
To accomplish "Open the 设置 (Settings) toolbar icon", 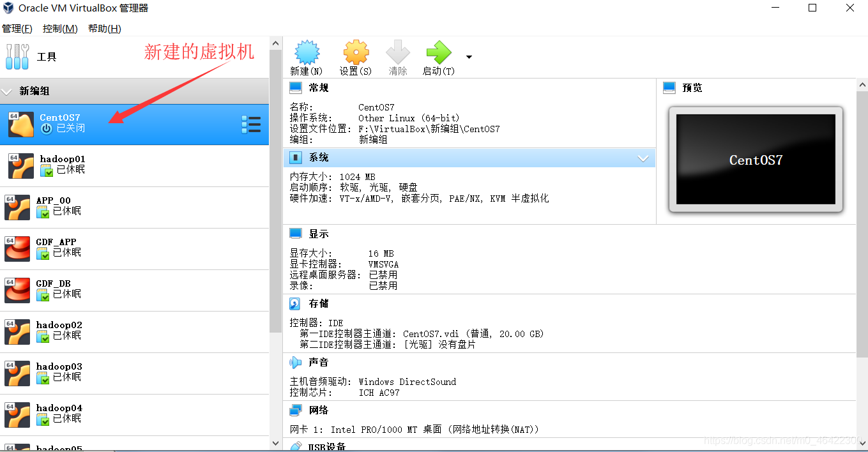I will click(355, 57).
